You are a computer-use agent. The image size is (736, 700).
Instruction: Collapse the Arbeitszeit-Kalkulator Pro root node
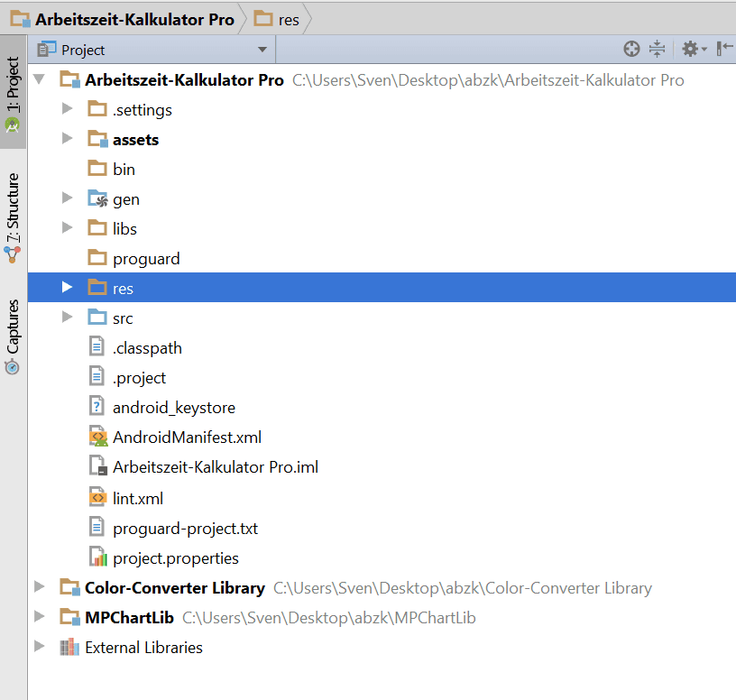(40, 79)
